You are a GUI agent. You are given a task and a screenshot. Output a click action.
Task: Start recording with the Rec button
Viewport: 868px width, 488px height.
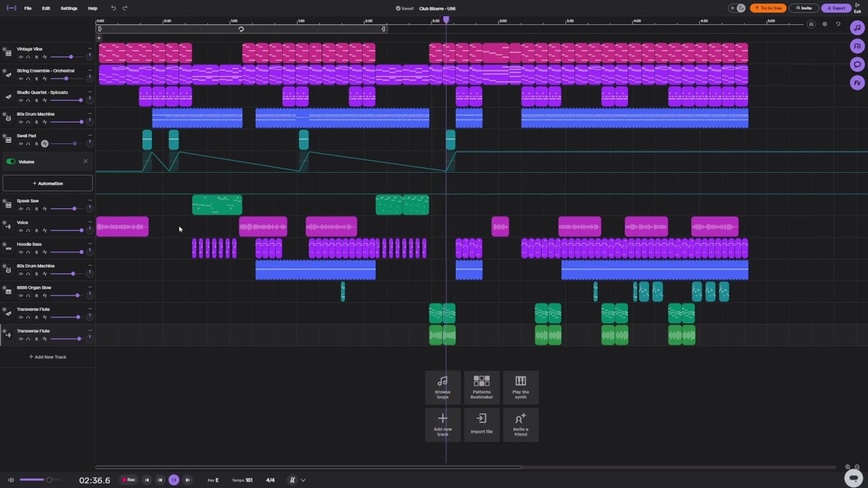tap(128, 480)
